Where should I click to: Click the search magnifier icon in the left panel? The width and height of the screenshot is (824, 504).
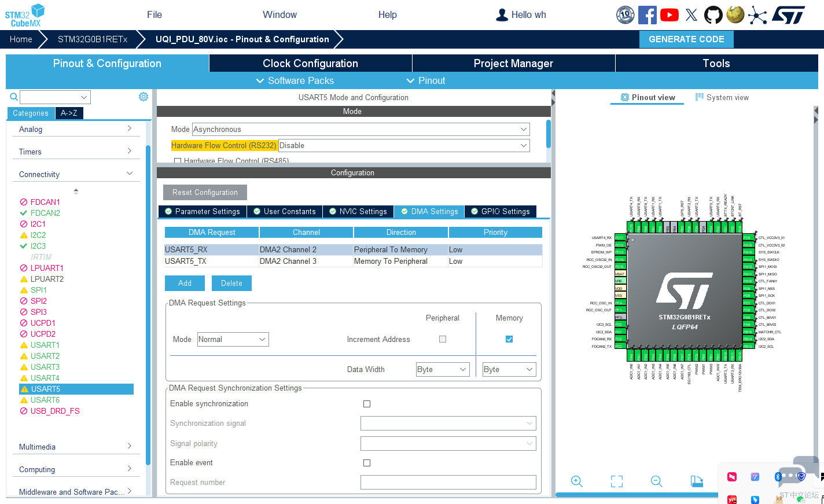click(14, 97)
